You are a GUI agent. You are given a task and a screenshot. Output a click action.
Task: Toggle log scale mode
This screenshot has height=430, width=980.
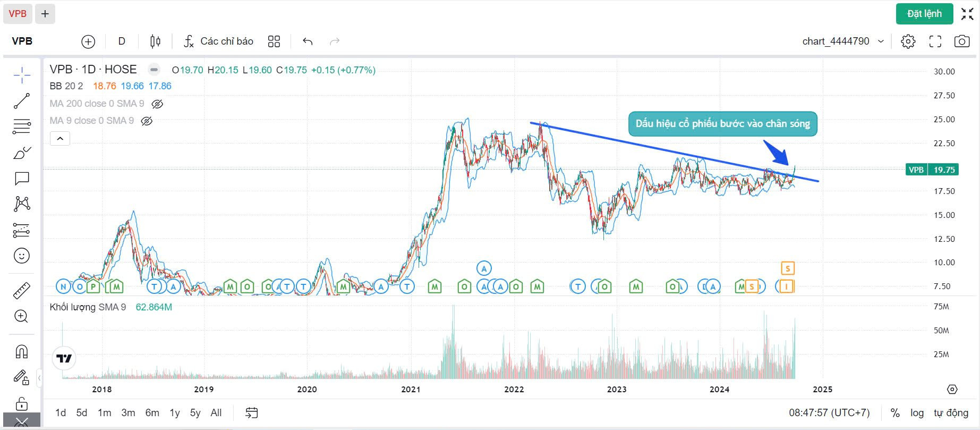click(917, 413)
